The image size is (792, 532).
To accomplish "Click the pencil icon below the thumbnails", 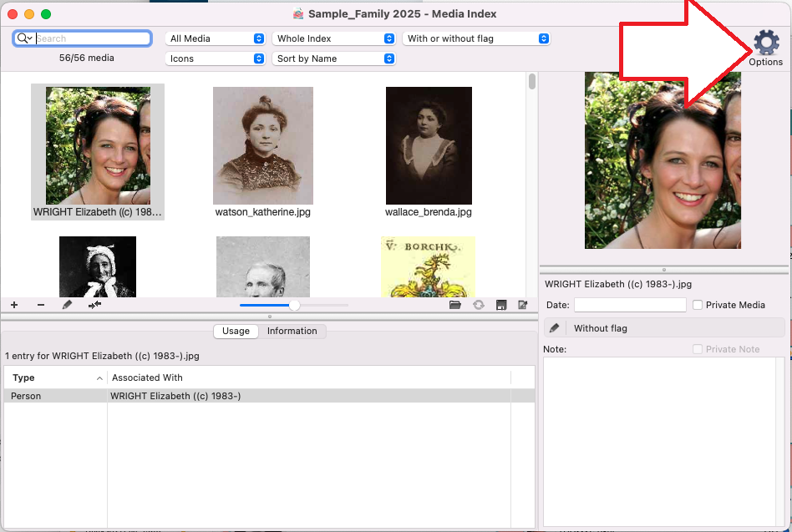I will tap(68, 305).
